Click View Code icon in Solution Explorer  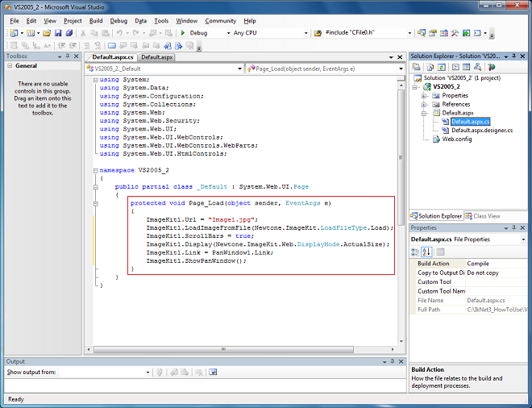pos(455,67)
